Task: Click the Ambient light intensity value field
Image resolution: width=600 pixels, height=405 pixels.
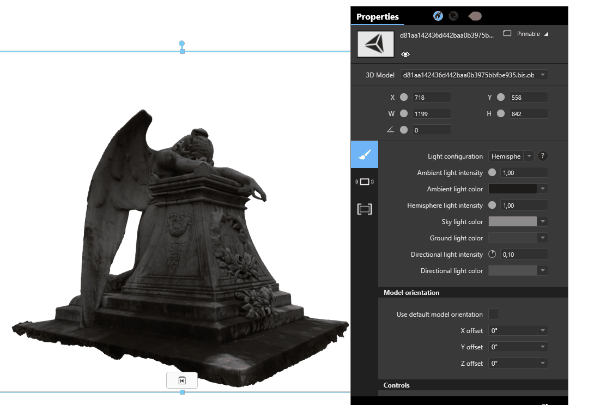Action: point(524,173)
